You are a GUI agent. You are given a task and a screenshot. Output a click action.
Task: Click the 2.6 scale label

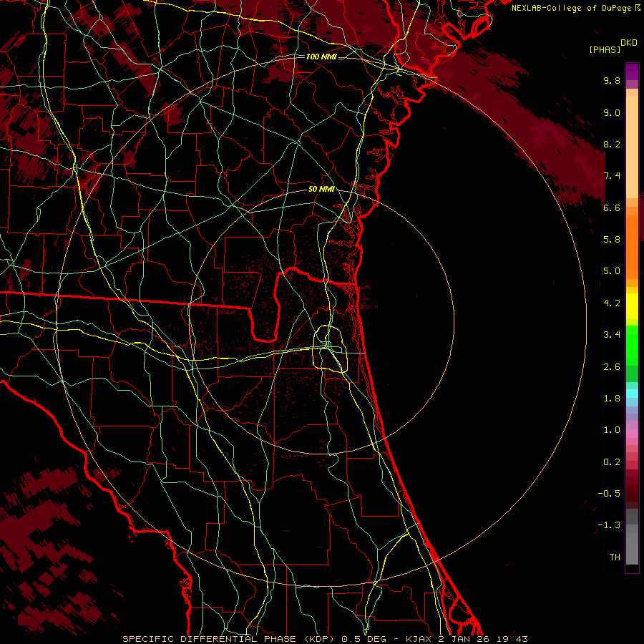(x=612, y=367)
